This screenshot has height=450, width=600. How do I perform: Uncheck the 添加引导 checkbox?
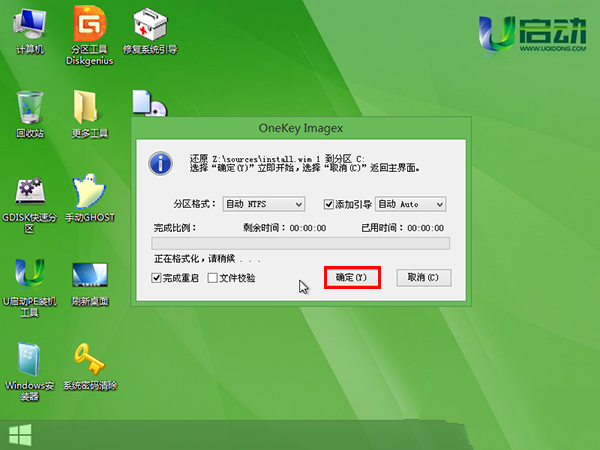coord(330,205)
